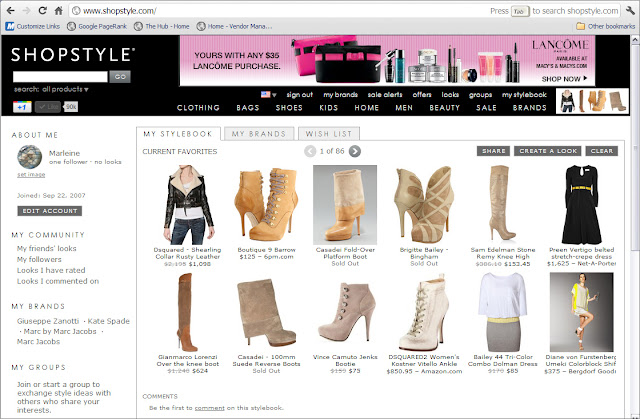
Task: Open the CLOTHING menu
Action: pyautogui.click(x=198, y=108)
